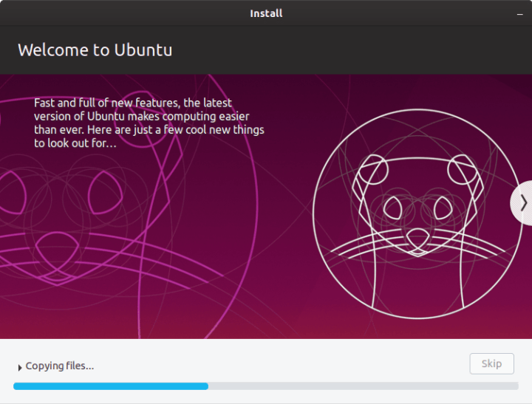Viewport: 532px width, 404px height.
Task: Expand the Copying files details triangle
Action: pos(20,367)
